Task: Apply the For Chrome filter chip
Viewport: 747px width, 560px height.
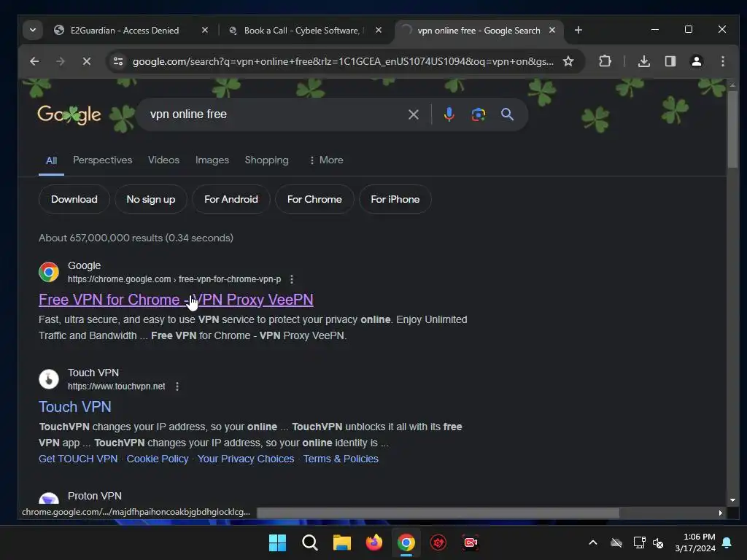Action: coord(314,200)
